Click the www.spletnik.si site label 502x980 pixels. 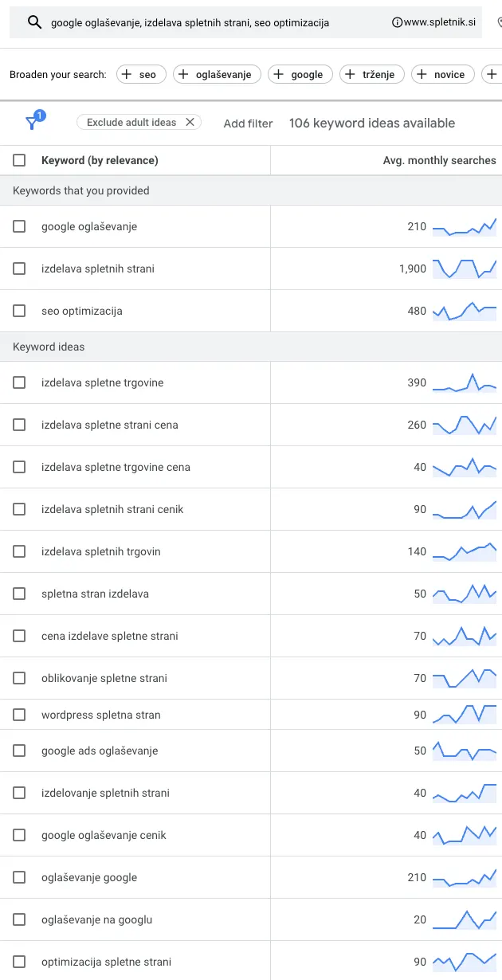click(440, 22)
